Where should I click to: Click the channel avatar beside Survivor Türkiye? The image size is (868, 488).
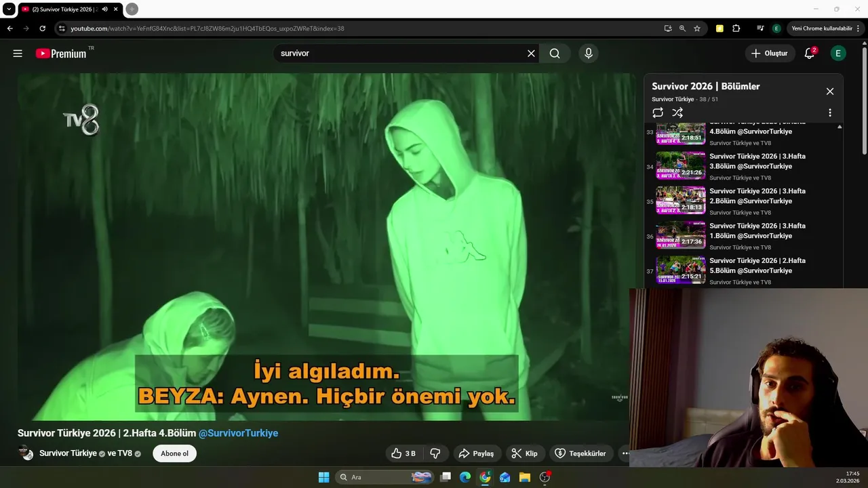26,453
